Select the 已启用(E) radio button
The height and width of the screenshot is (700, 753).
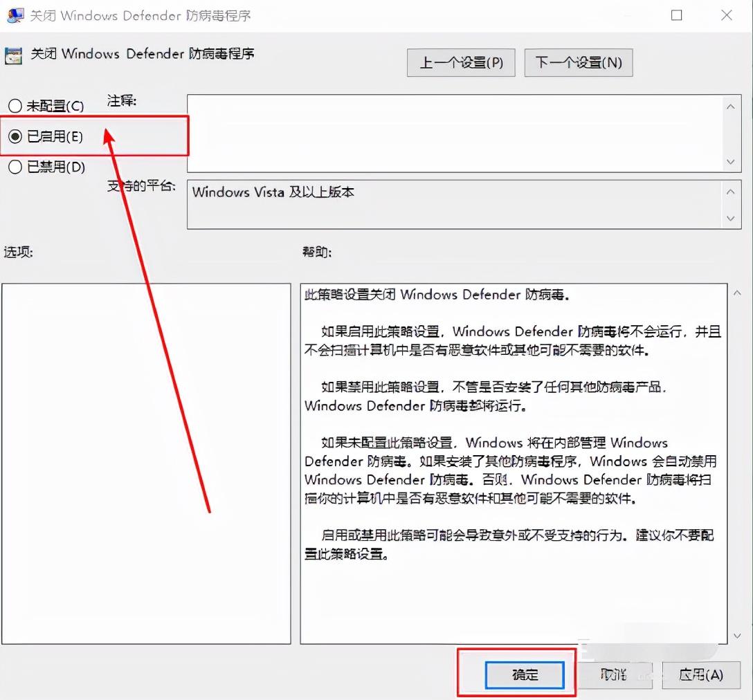tap(15, 136)
